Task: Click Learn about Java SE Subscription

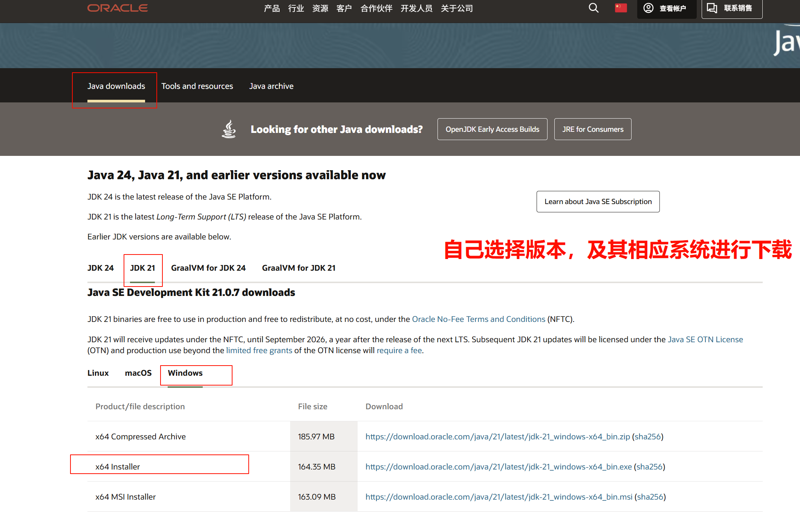Action: pyautogui.click(x=598, y=201)
